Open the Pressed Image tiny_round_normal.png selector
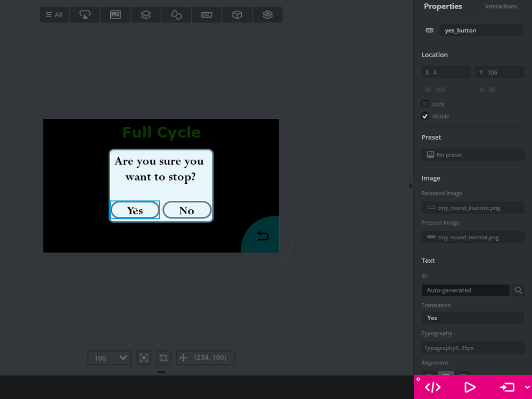 click(473, 237)
